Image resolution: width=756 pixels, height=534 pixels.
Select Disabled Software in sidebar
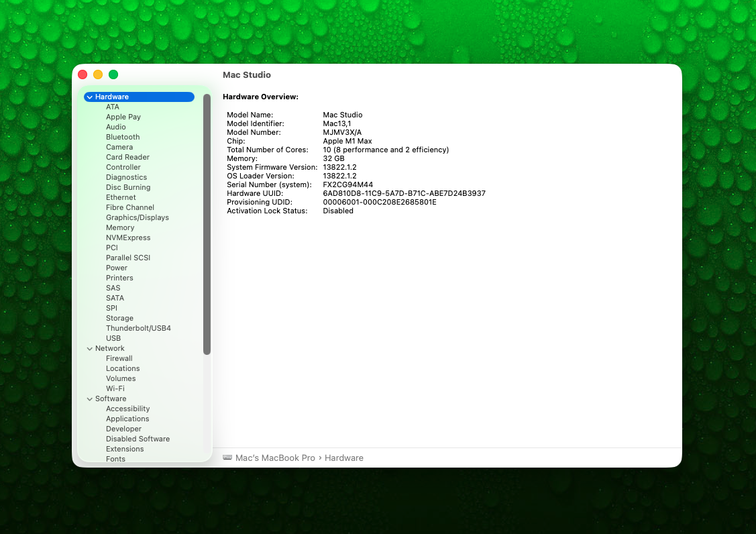coord(138,439)
